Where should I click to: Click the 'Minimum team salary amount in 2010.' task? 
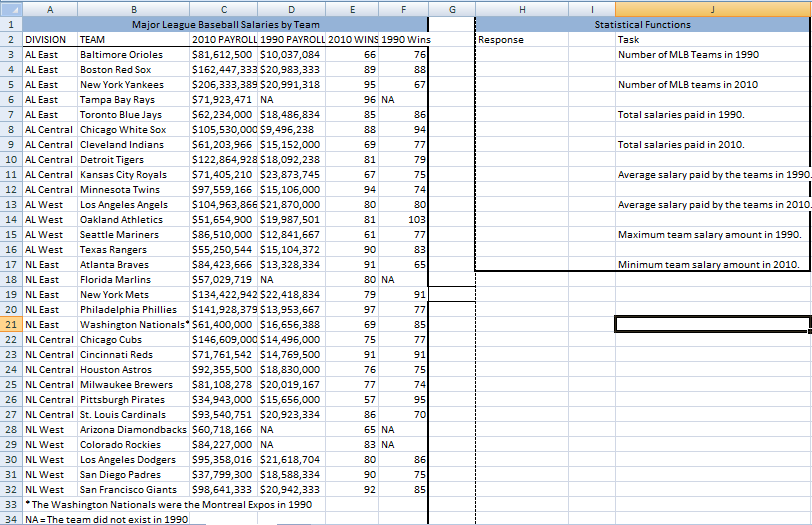713,265
